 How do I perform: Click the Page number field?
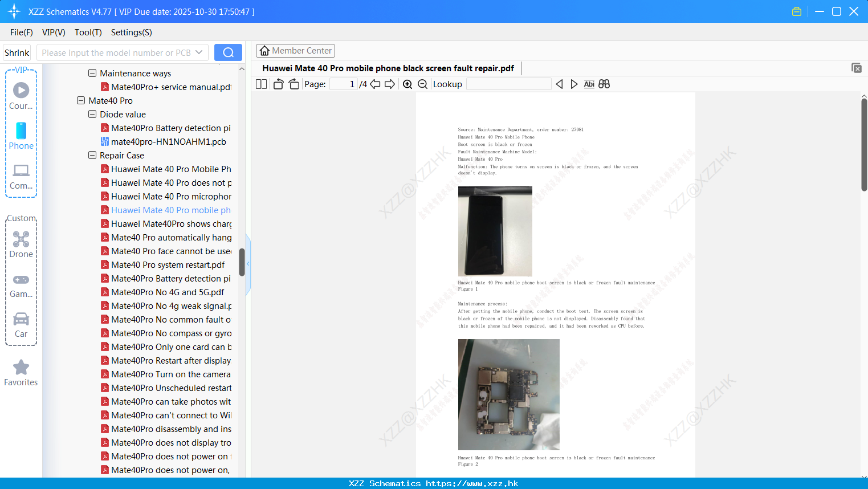(x=344, y=84)
